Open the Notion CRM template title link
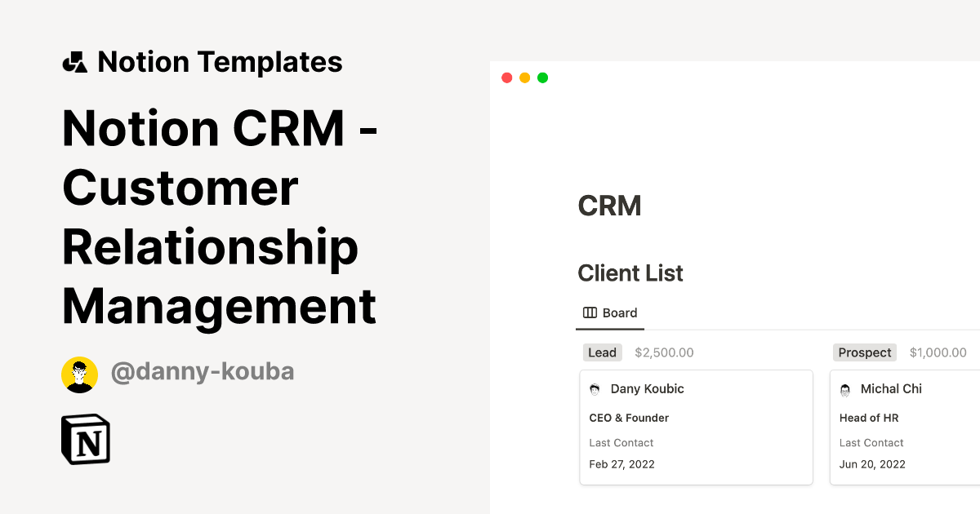The height and width of the screenshot is (514, 980). coord(218,216)
